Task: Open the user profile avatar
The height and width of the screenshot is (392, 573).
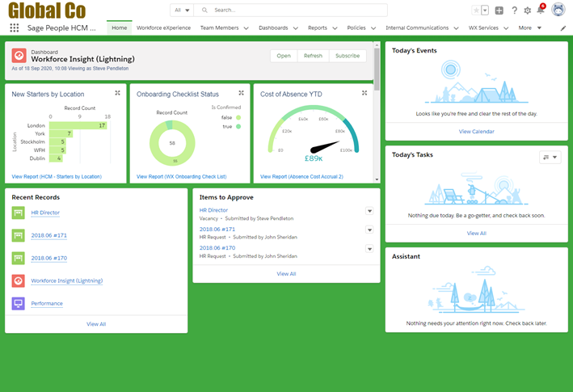Action: (x=558, y=11)
